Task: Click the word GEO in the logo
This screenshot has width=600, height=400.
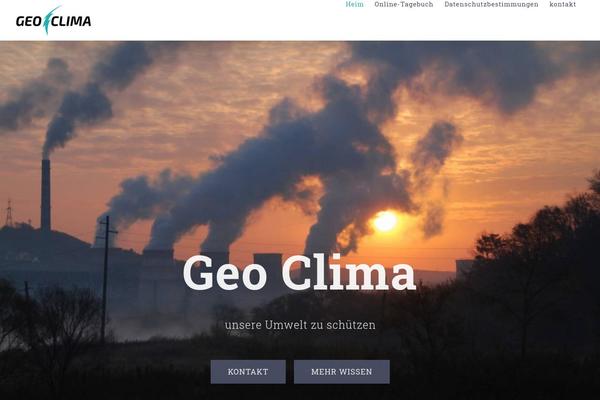Action: 29,21
